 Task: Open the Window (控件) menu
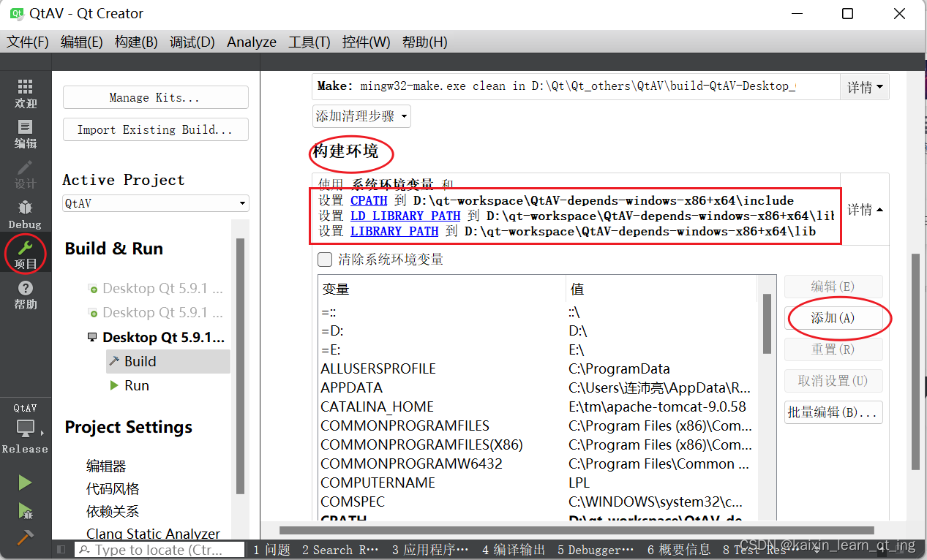point(366,42)
